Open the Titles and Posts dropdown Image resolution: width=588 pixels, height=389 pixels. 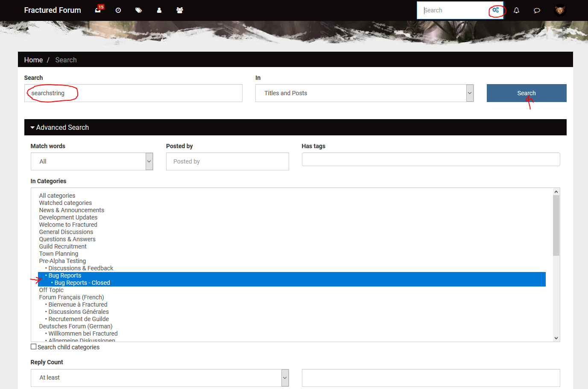(x=364, y=93)
